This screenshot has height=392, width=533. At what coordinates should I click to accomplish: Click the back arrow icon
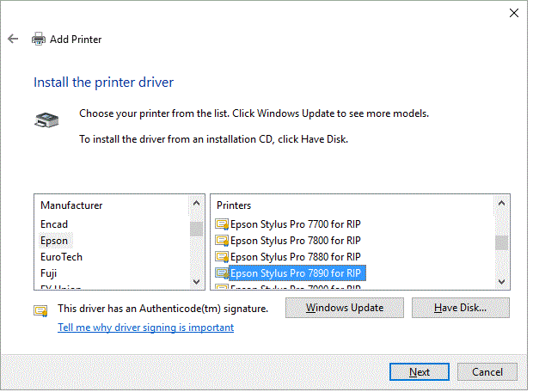(13, 39)
